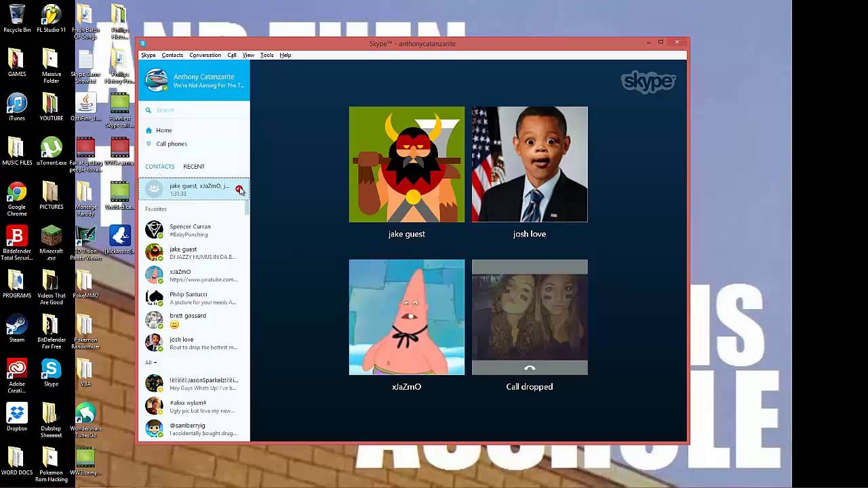868x488 pixels.
Task: Open the active group call conversation row
Action: coord(194,189)
